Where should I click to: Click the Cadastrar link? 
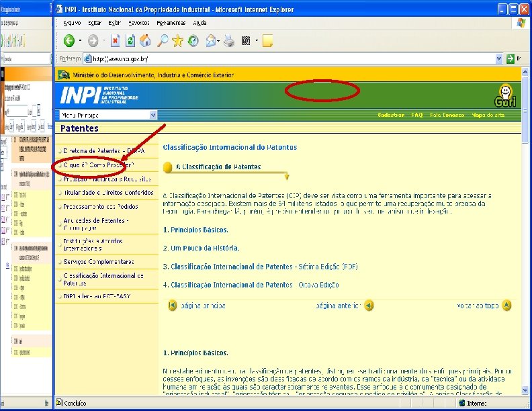[x=391, y=115]
